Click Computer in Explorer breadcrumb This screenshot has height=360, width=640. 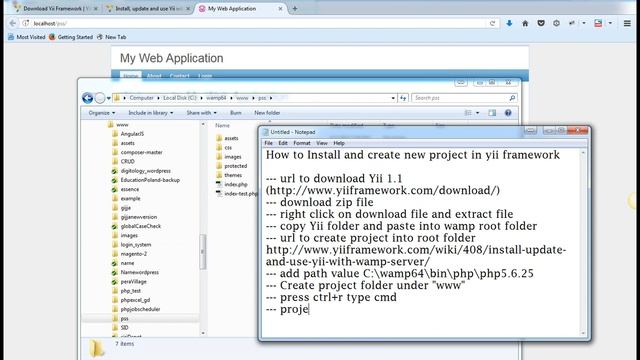(x=141, y=98)
